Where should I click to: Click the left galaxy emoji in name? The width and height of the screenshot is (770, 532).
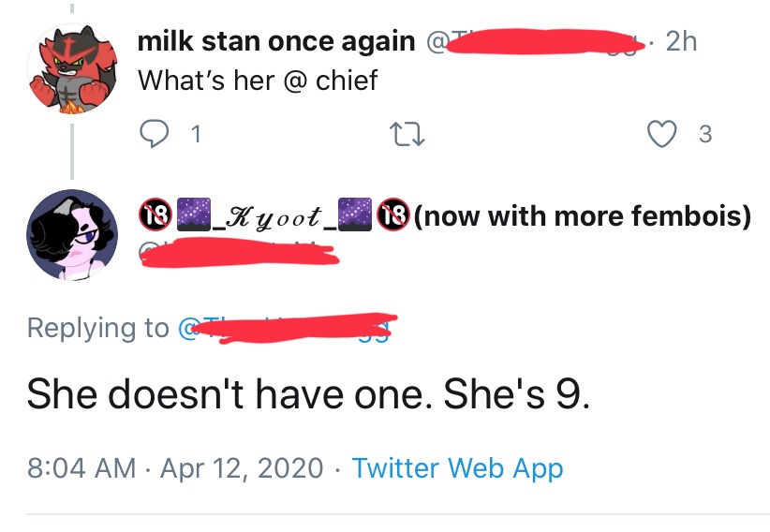click(193, 216)
